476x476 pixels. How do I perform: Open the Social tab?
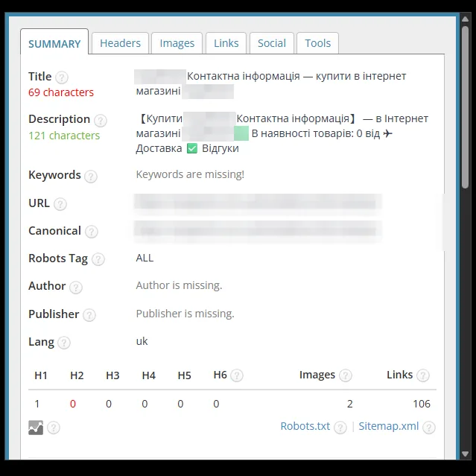[x=272, y=43]
